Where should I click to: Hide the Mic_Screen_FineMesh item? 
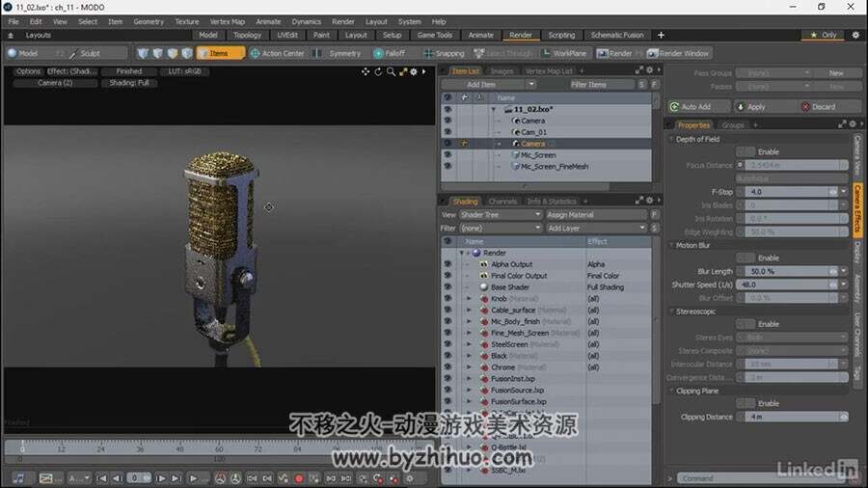[448, 166]
